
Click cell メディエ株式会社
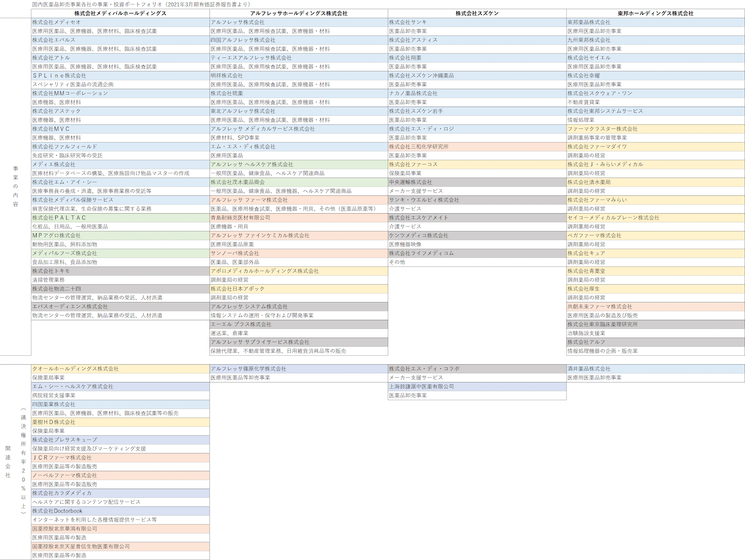click(120, 164)
